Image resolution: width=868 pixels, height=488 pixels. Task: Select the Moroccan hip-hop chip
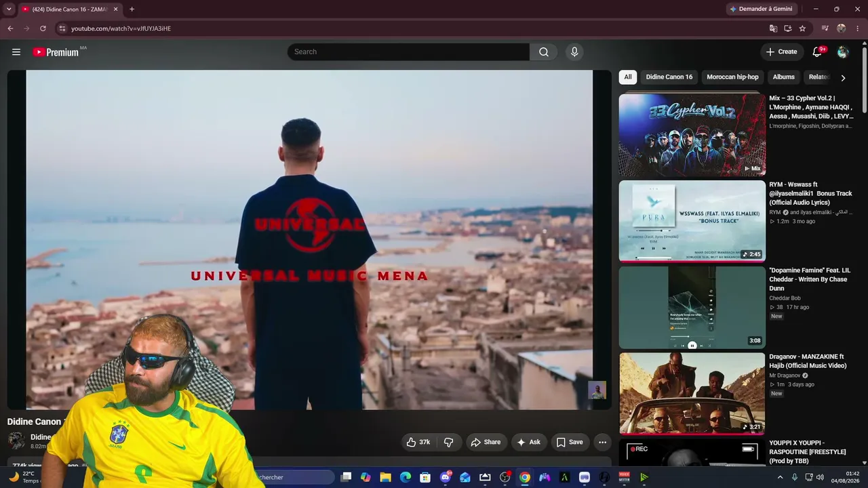(732, 77)
